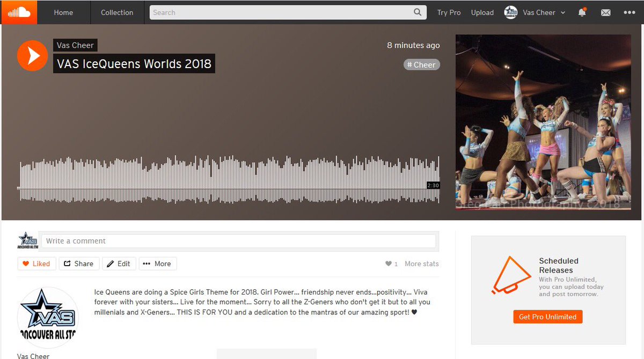Unlike the track using the Liked heart button

click(x=36, y=263)
